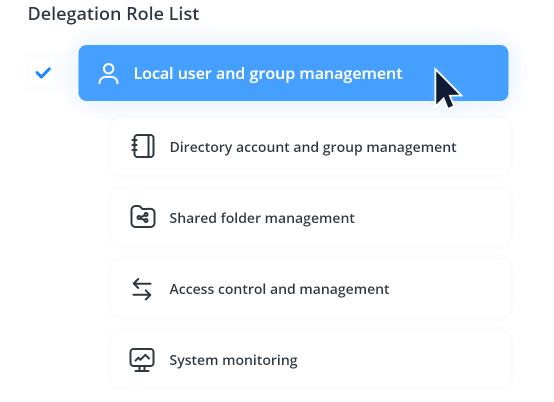Click the system monitoring screen icon

tap(142, 360)
